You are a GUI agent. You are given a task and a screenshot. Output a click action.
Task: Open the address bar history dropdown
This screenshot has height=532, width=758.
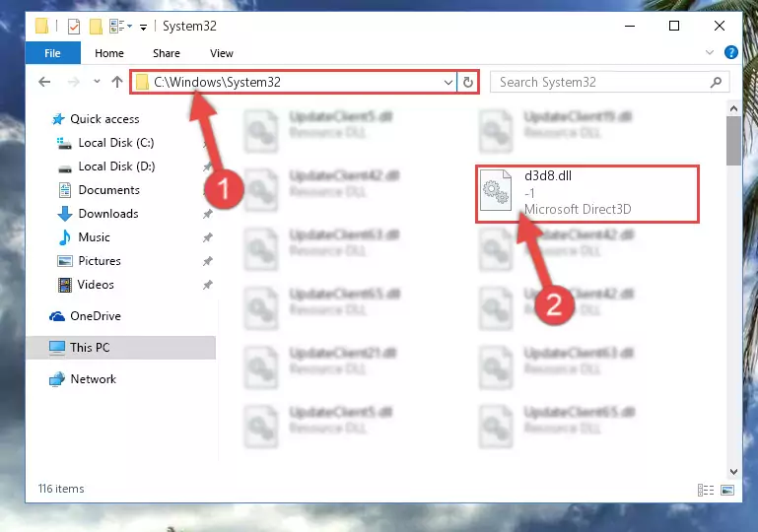[448, 82]
